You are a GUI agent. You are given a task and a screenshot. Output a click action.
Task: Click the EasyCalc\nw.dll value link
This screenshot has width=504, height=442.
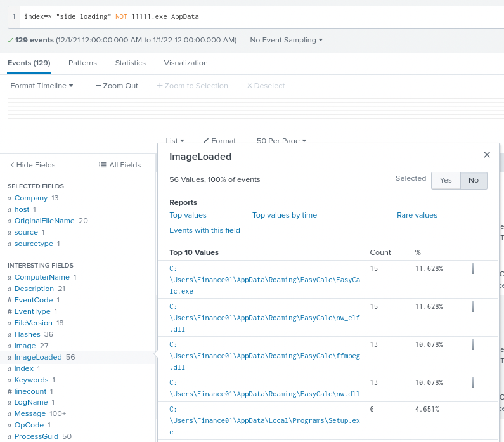tap(265, 388)
